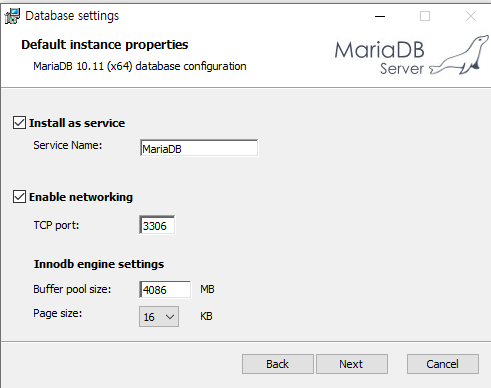Click the MariaDB 10.11 (x64) database configuration text

140,66
